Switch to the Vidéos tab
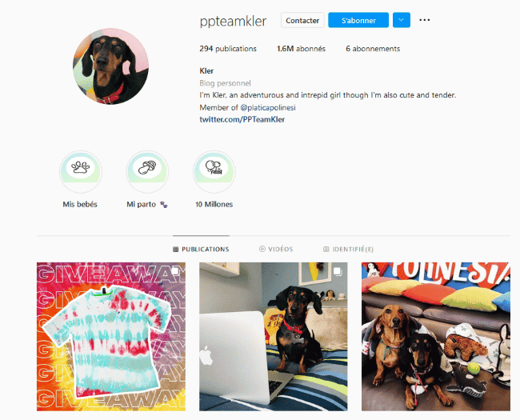 pos(276,249)
